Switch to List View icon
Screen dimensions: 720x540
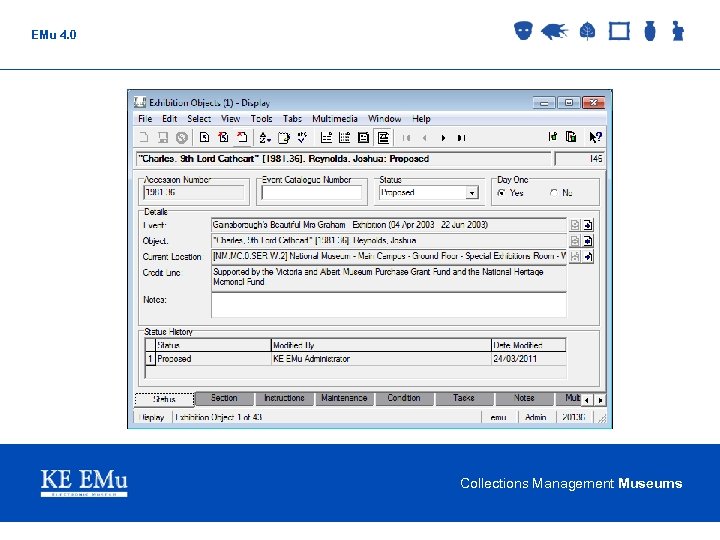[326, 137]
